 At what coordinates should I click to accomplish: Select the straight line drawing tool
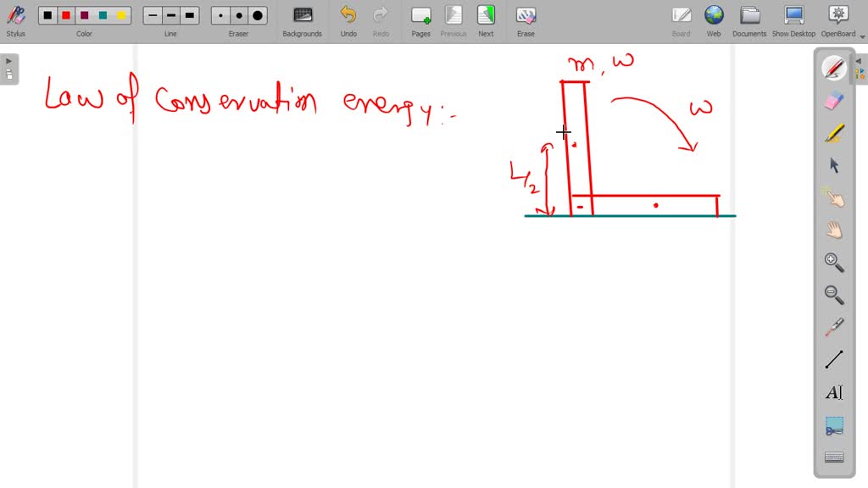pyautogui.click(x=832, y=359)
